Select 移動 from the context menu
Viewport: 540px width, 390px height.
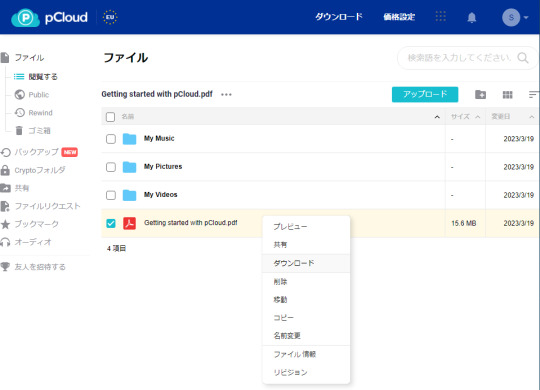(306, 300)
